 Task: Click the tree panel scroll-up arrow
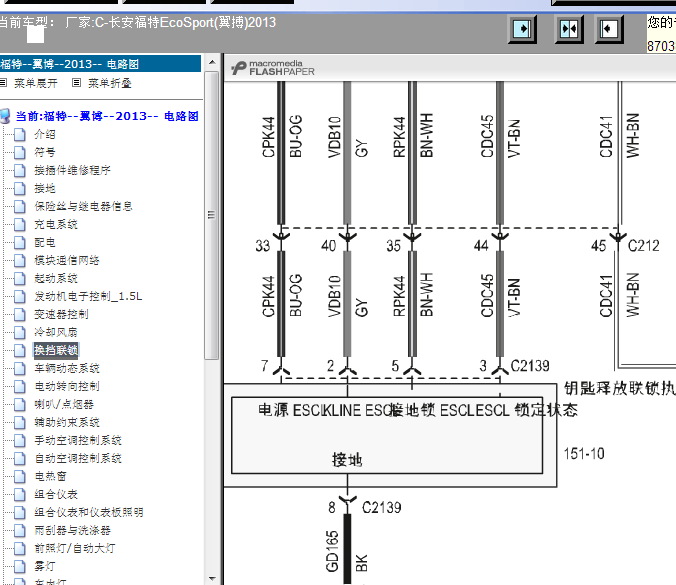click(x=212, y=62)
